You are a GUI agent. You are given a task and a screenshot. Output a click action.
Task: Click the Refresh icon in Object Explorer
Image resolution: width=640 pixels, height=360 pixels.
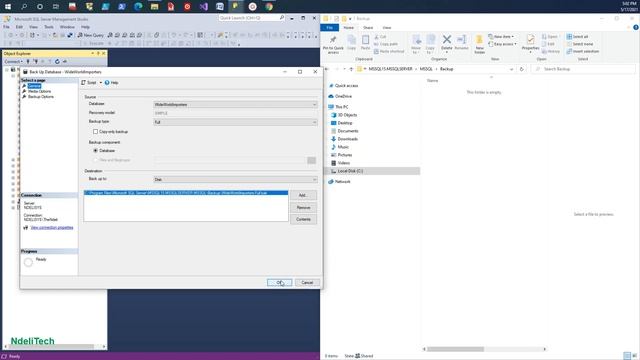pyautogui.click(x=57, y=61)
